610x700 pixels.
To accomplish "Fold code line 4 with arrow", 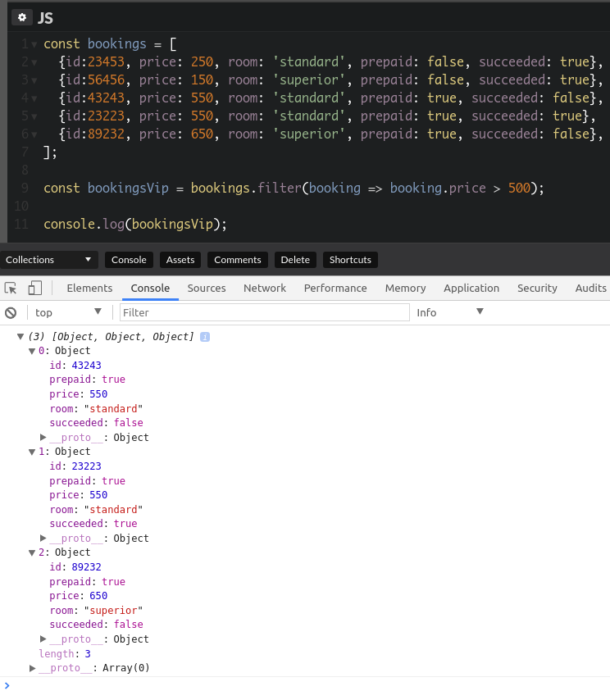I will coord(34,98).
